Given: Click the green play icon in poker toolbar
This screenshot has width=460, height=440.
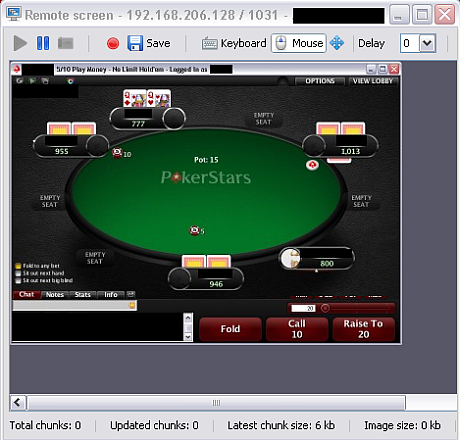Looking at the screenshot, I should tap(32, 81).
